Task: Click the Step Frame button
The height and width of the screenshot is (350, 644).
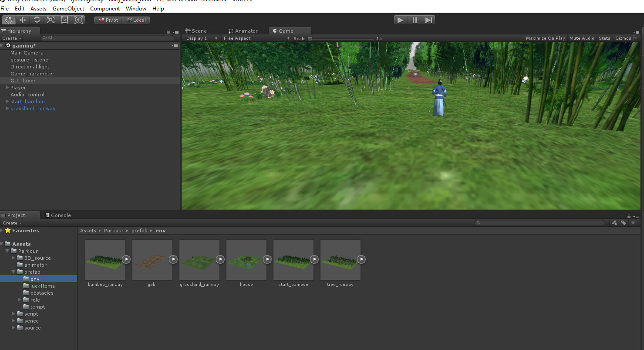Action: [428, 20]
